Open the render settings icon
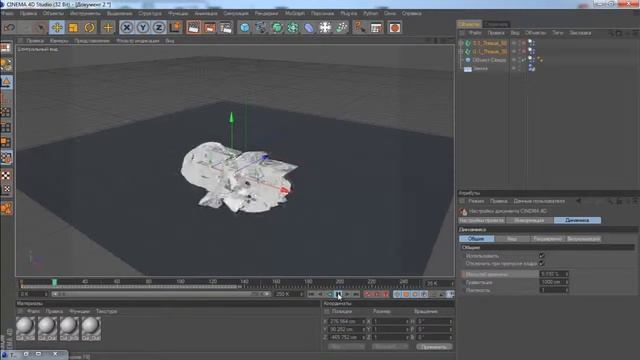This screenshot has width=640, height=360. coord(225,27)
